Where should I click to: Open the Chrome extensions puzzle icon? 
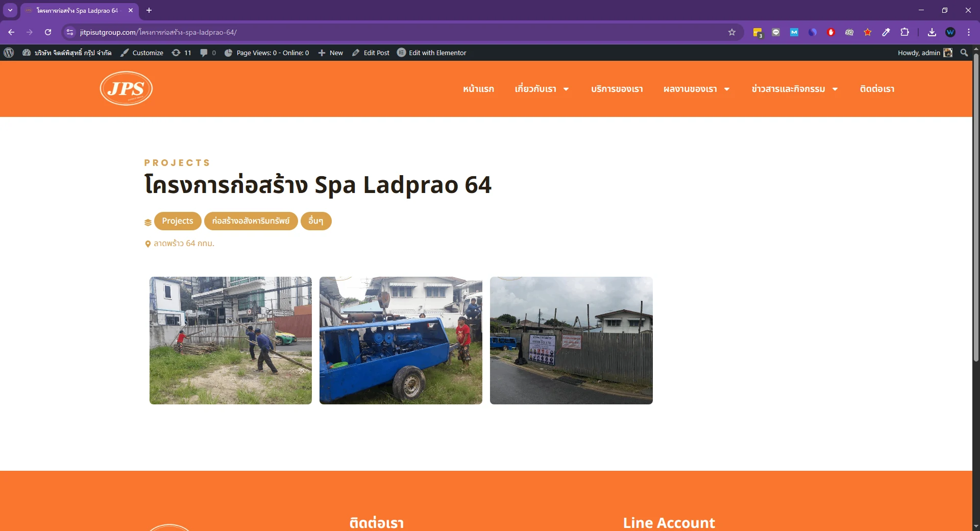coord(904,32)
